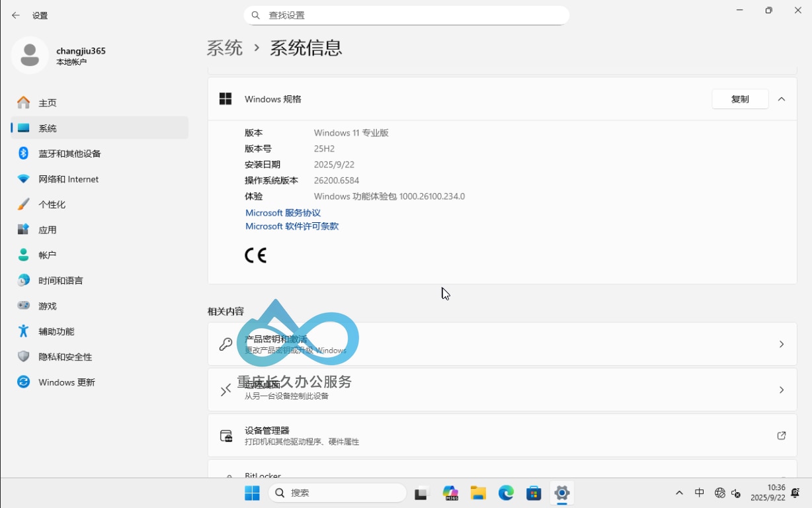Show hidden tray icons chevron
Viewport: 812px width, 508px height.
tap(679, 493)
